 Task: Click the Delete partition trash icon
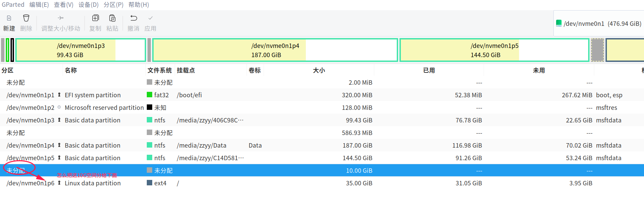(x=26, y=18)
